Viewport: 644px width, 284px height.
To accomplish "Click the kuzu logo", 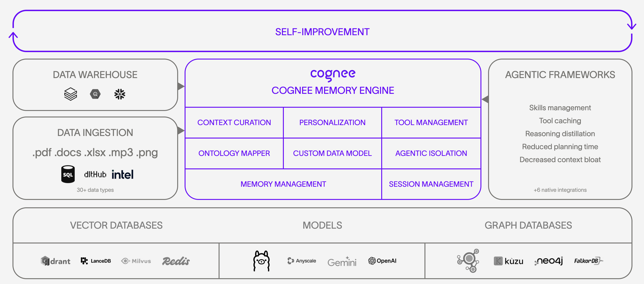I will point(508,261).
